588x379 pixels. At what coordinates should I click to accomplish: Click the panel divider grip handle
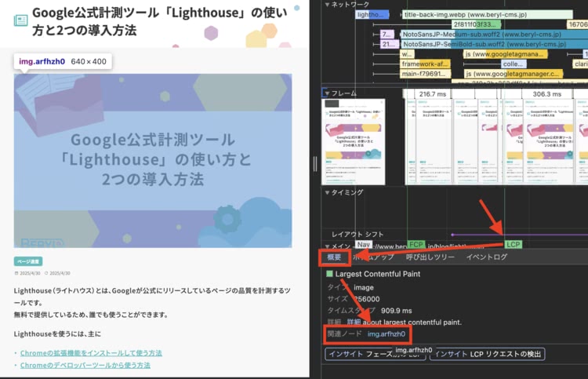pos(315,164)
